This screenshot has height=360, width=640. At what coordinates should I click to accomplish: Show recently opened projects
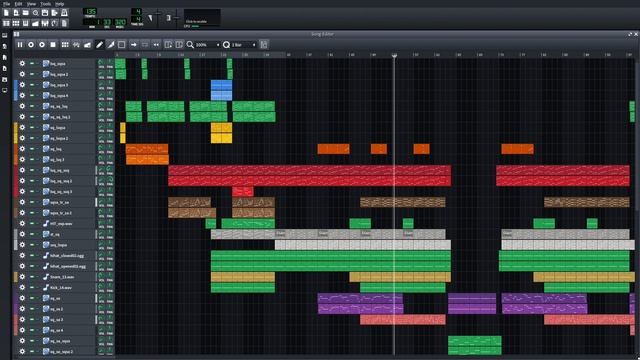point(36,13)
